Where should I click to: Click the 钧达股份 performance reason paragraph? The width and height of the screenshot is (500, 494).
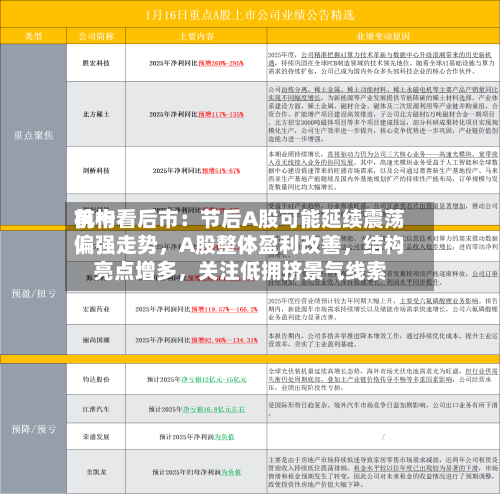383,379
